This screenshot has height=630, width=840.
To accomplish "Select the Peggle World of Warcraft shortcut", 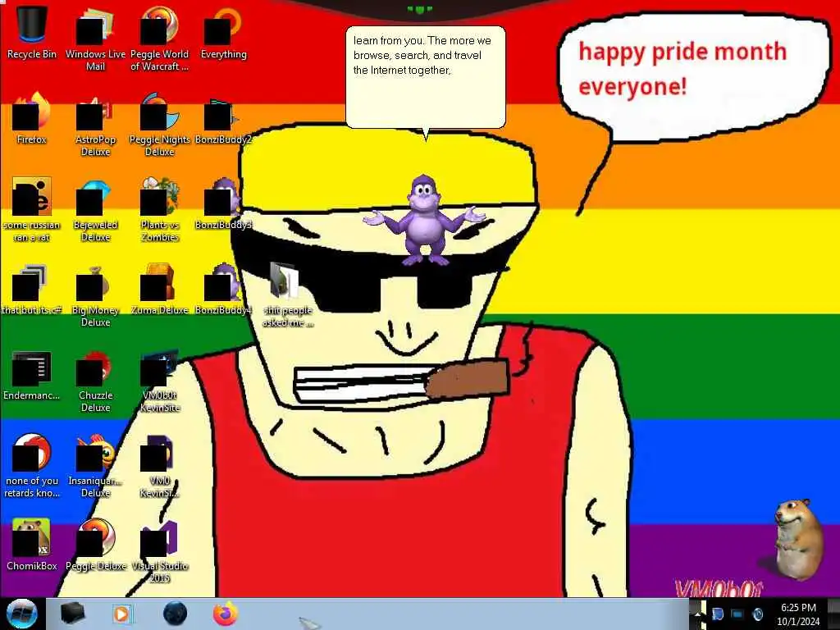I will tap(159, 38).
